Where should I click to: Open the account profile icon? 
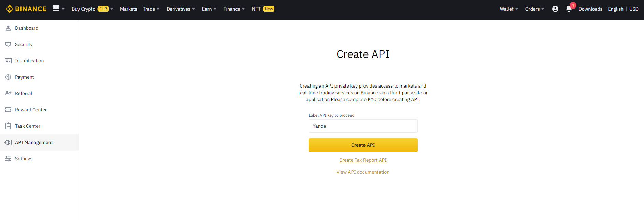tap(555, 9)
